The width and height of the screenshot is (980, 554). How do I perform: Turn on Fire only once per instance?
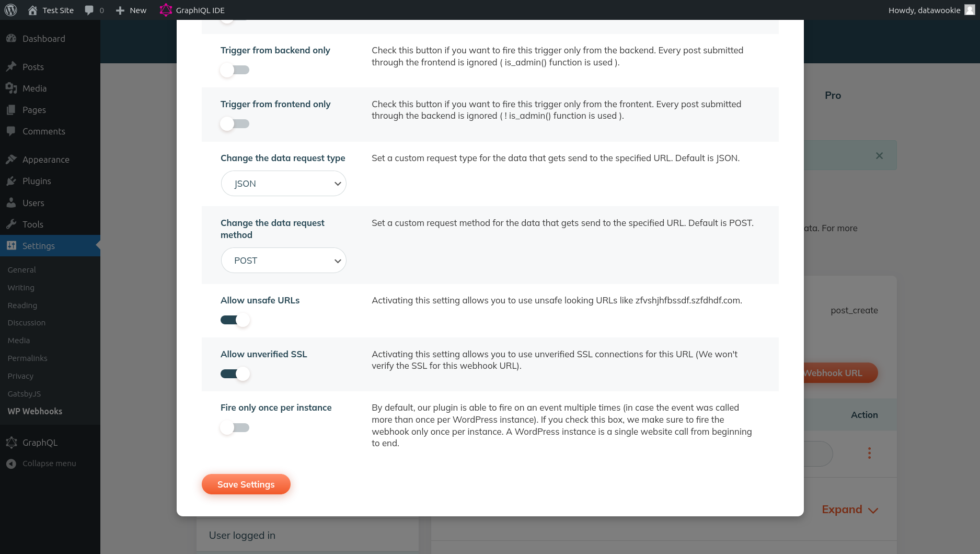[235, 427]
